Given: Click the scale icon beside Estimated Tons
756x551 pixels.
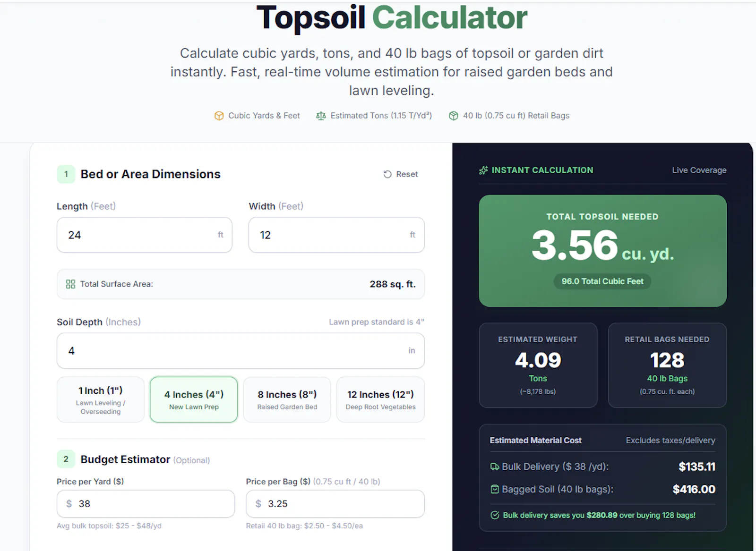Looking at the screenshot, I should (321, 116).
